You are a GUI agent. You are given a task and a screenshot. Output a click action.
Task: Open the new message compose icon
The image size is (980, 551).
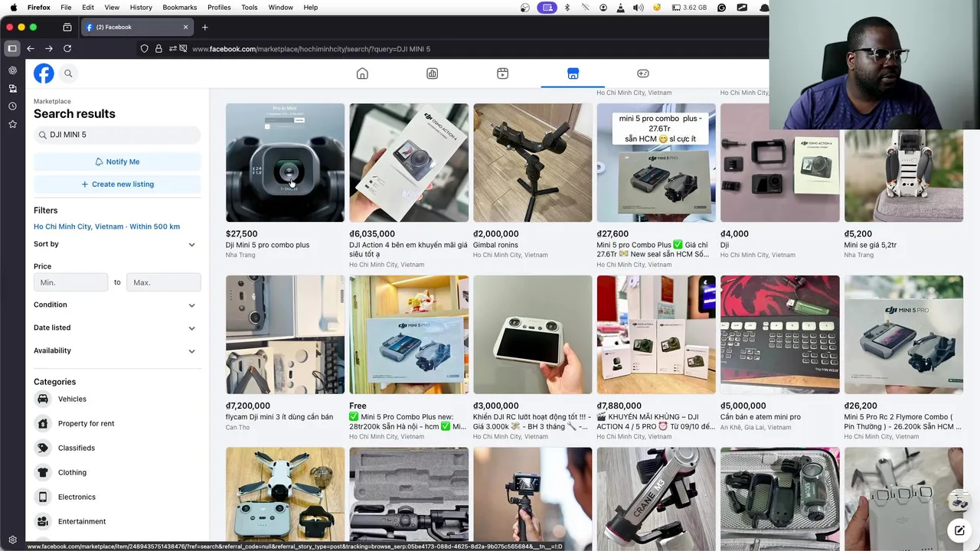click(x=959, y=530)
